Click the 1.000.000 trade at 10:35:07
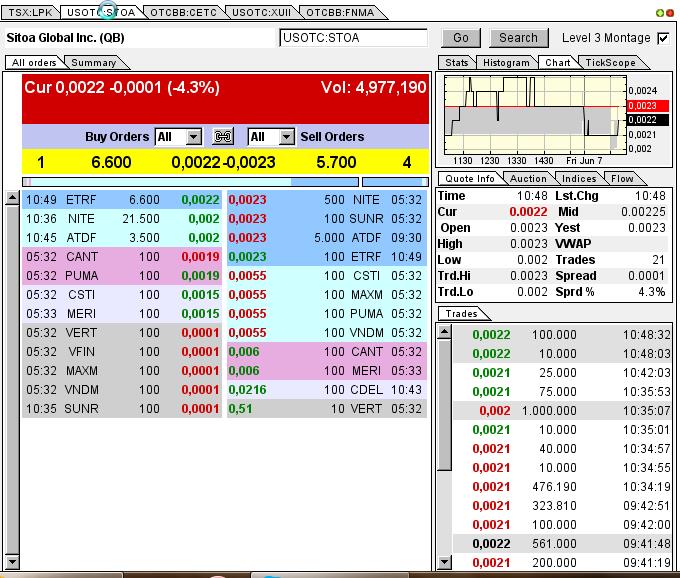The height and width of the screenshot is (578, 680). (562, 411)
